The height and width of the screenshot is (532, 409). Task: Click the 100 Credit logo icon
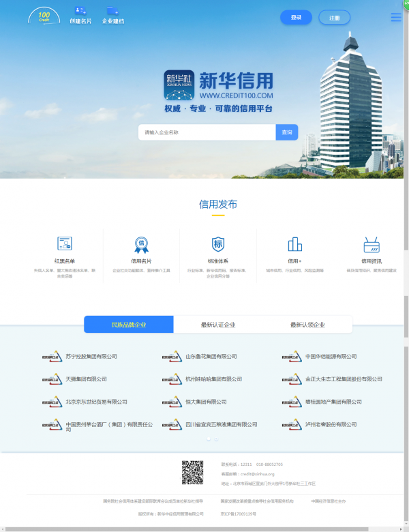point(44,16)
